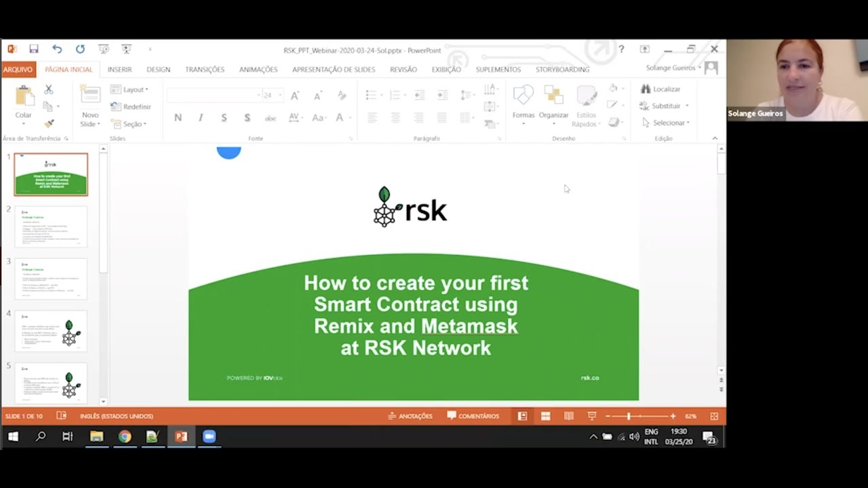
Task: Click the shape fill paint bucket icon
Action: coord(614,88)
